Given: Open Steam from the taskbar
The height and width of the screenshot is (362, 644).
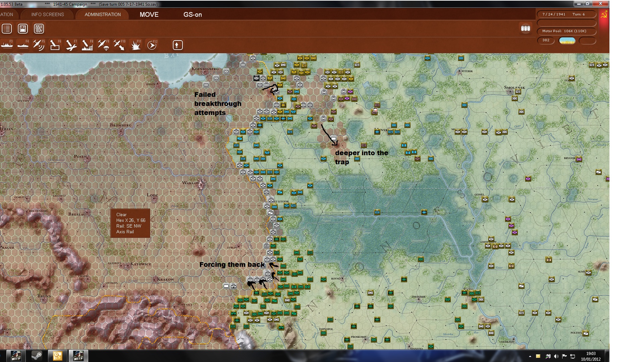Looking at the screenshot, I should 37,356.
